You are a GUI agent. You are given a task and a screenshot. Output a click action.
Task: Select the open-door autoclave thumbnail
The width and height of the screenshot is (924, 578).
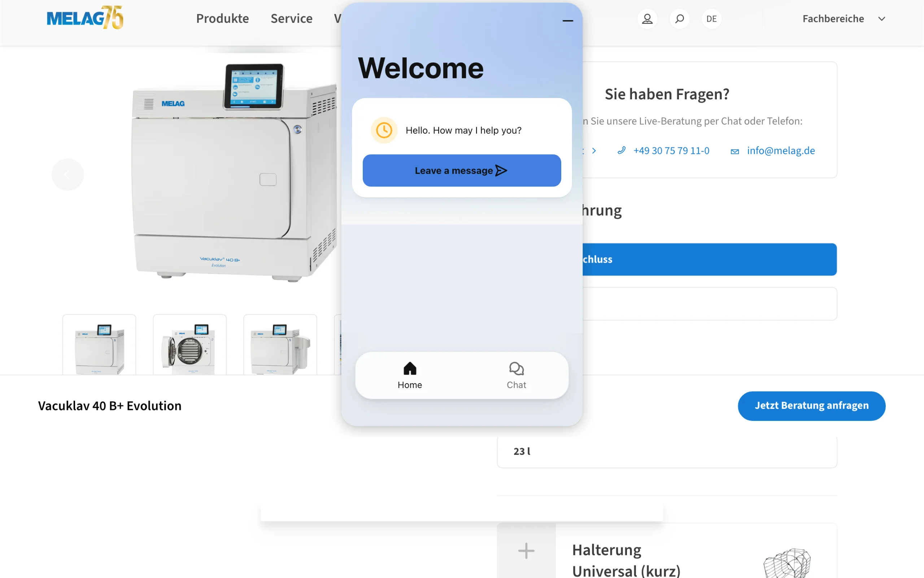click(x=190, y=344)
